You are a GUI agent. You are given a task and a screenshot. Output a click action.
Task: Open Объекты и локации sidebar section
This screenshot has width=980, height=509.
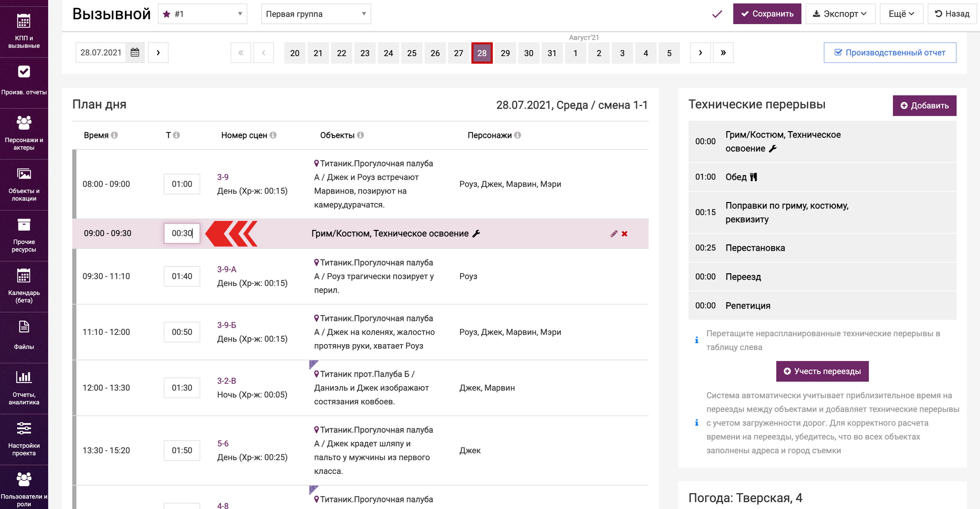24,184
